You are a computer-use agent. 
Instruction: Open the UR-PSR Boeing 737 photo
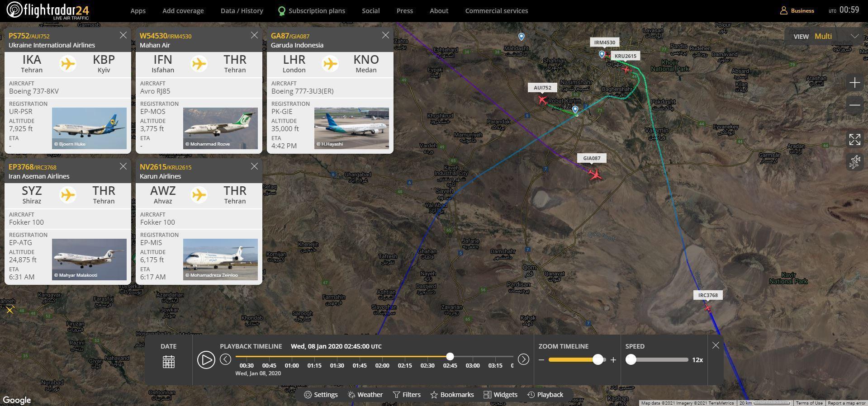(x=89, y=128)
